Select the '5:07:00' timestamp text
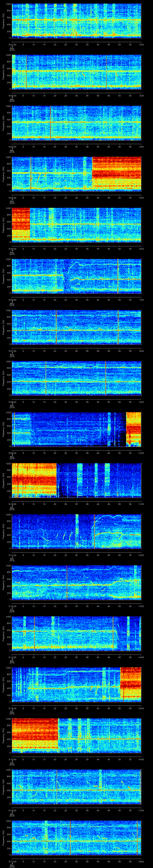The width and height of the screenshot is (153, 868). [x=12, y=351]
